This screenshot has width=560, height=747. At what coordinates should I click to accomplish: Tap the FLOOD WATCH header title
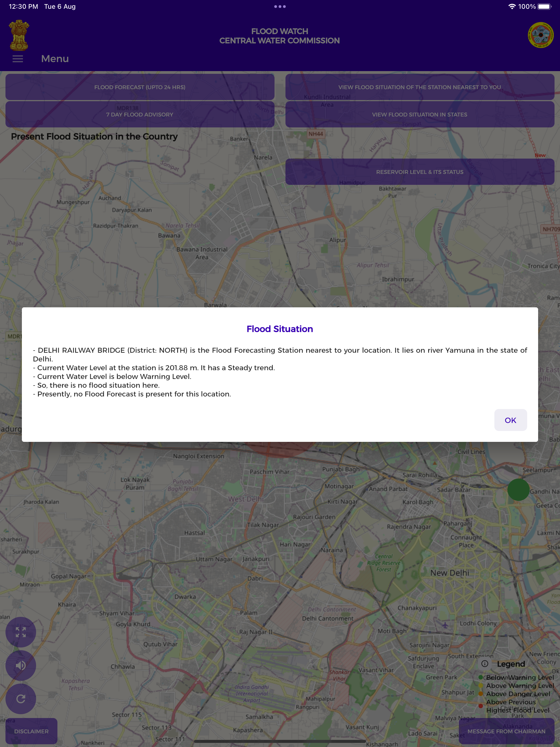coord(280,31)
